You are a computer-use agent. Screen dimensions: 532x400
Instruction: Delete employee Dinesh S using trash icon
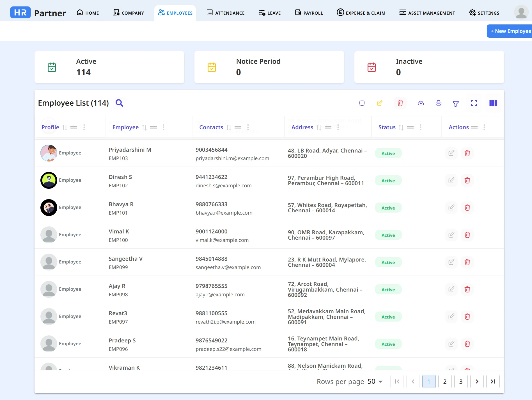(467, 180)
